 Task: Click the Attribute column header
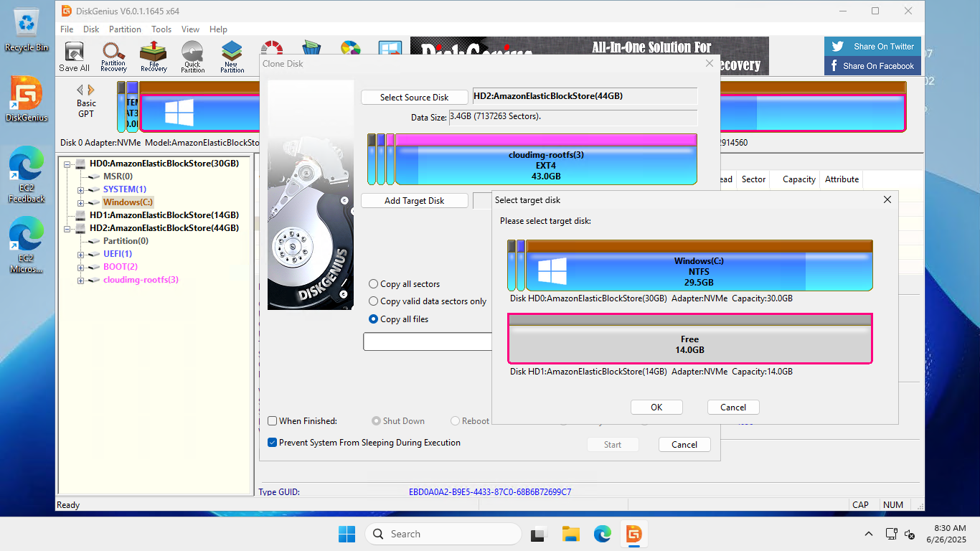[842, 179]
